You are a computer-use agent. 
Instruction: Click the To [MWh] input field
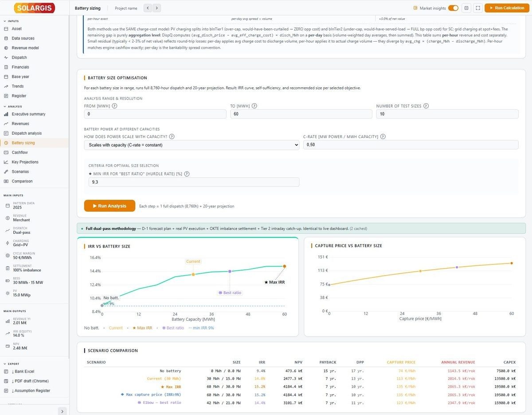[301, 114]
